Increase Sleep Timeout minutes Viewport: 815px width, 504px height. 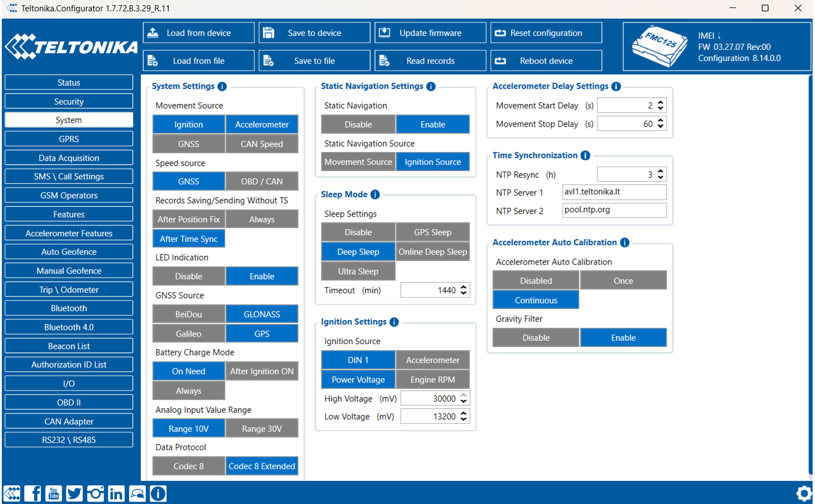pos(463,287)
